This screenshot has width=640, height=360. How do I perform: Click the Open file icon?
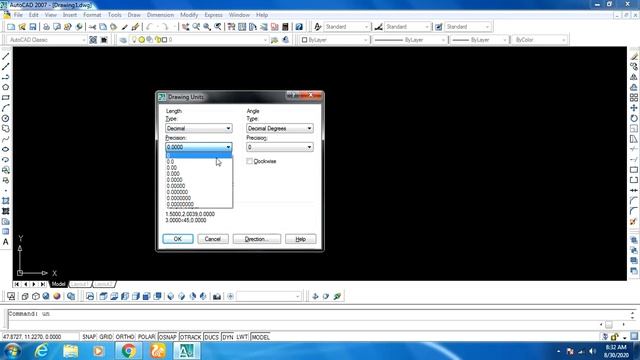pos(22,27)
